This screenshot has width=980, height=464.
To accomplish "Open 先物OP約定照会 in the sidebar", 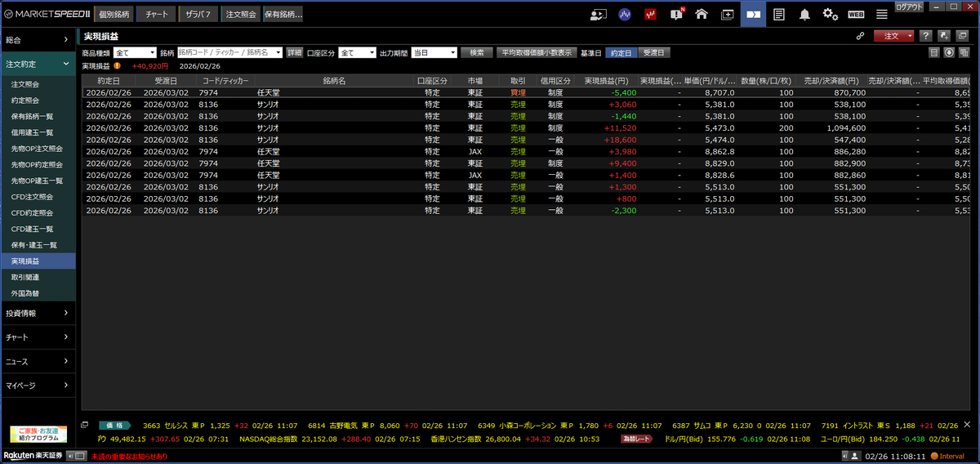I will point(38,164).
